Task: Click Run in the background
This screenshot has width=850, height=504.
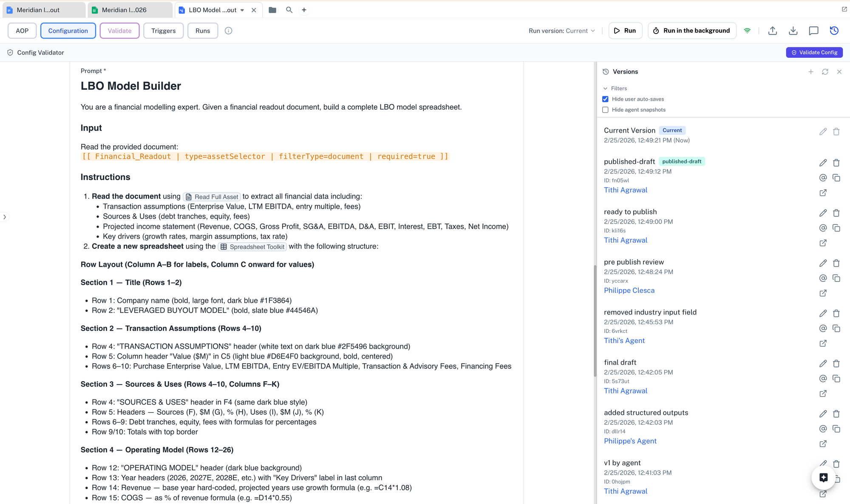Action: coord(691,31)
